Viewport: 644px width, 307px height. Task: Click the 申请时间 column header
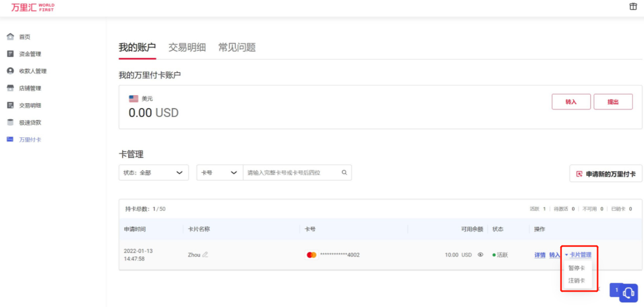click(135, 229)
